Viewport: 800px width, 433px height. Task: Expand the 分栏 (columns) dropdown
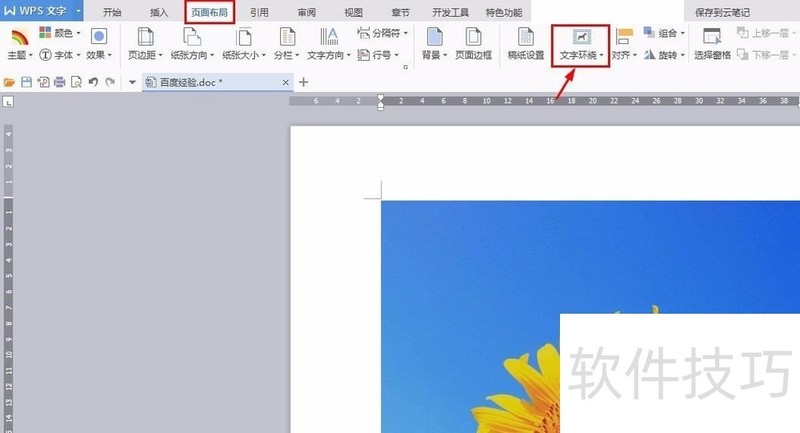click(x=288, y=55)
